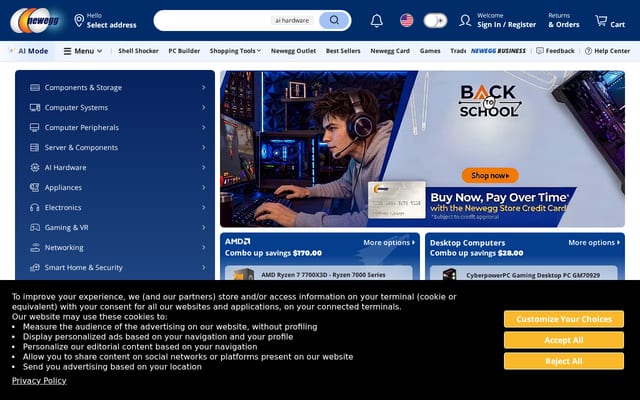Click the Newegg logo
Image resolution: width=640 pixels, height=400 pixels.
pos(36,20)
